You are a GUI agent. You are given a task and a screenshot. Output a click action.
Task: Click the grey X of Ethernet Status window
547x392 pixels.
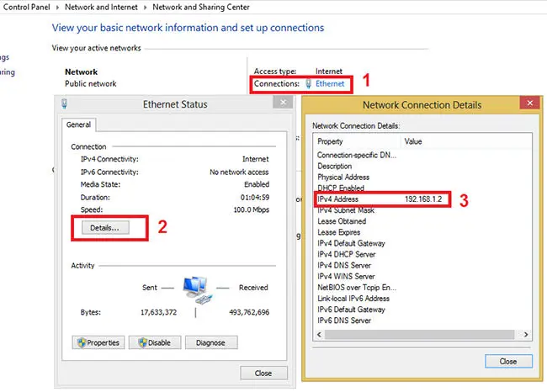click(284, 102)
